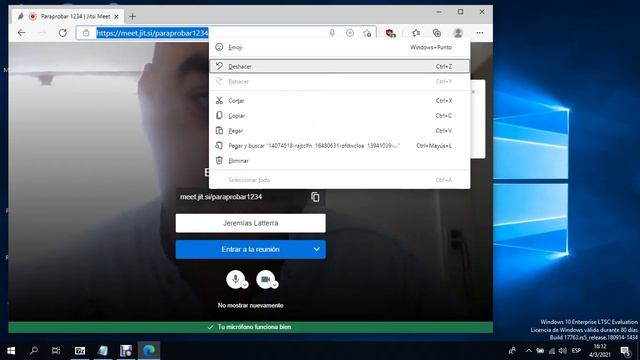Click the meet.jit.si/paraprobar1234 meeting URL text
The width and height of the screenshot is (640, 360).
click(x=221, y=197)
